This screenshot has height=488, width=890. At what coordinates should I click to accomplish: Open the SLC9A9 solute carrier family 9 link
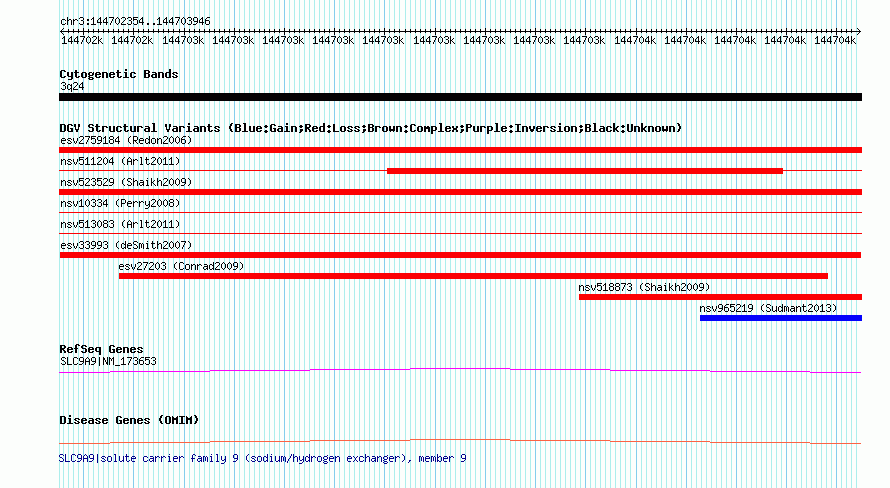click(263, 458)
